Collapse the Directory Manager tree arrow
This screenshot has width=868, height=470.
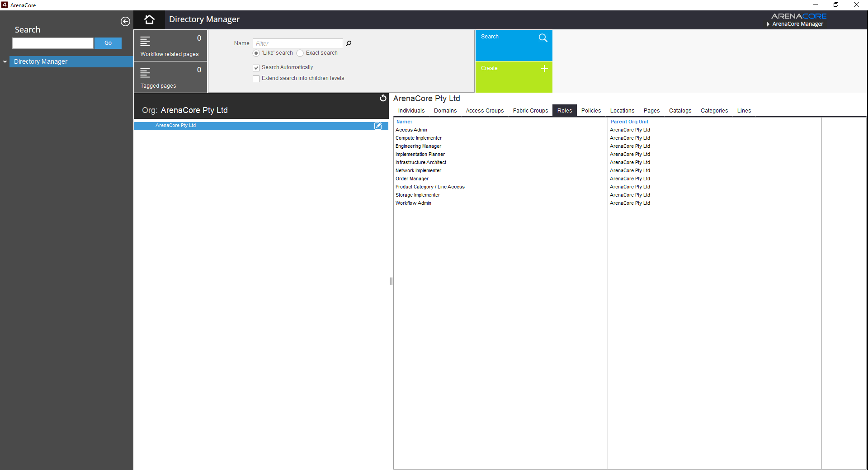(5, 61)
